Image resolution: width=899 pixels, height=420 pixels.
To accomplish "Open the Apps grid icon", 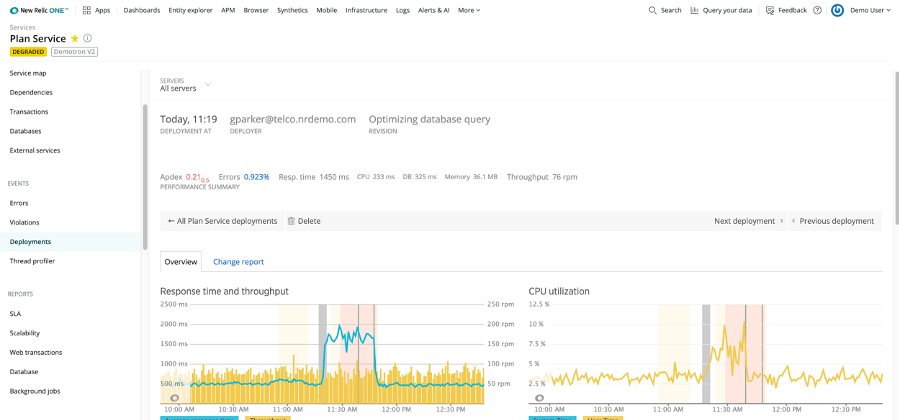I will click(87, 10).
